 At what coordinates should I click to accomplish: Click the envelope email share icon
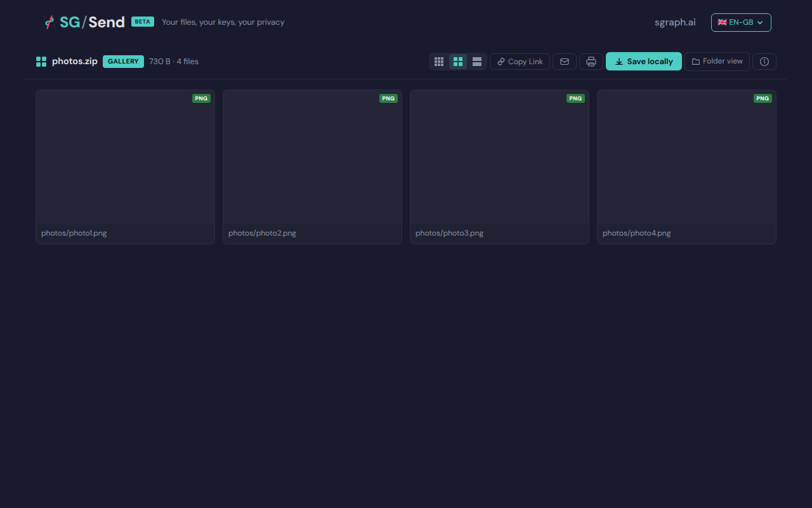pyautogui.click(x=564, y=61)
